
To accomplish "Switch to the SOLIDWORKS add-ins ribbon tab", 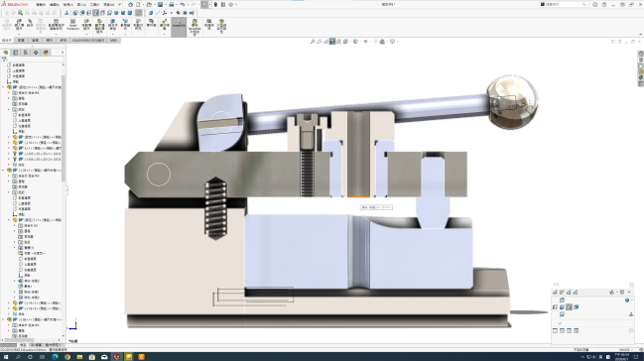I will (88, 41).
